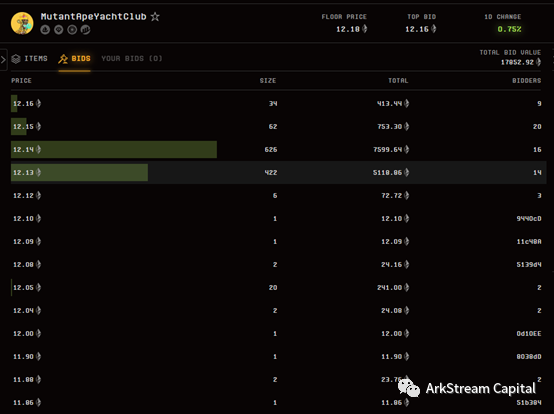This screenshot has width=554, height=414.
Task: Click the layered stack icon beside ITEMS
Action: [x=16, y=59]
